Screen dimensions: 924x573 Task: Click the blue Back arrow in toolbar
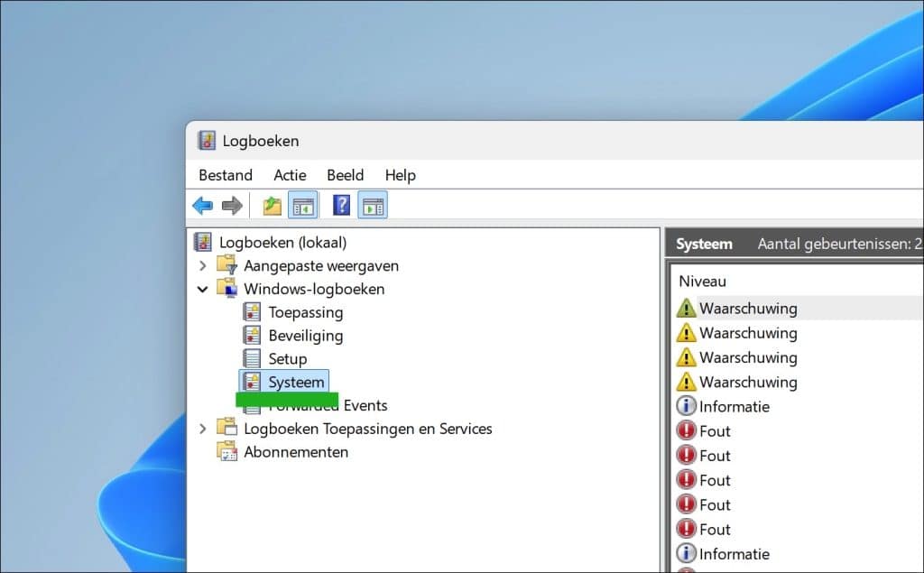coord(203,206)
